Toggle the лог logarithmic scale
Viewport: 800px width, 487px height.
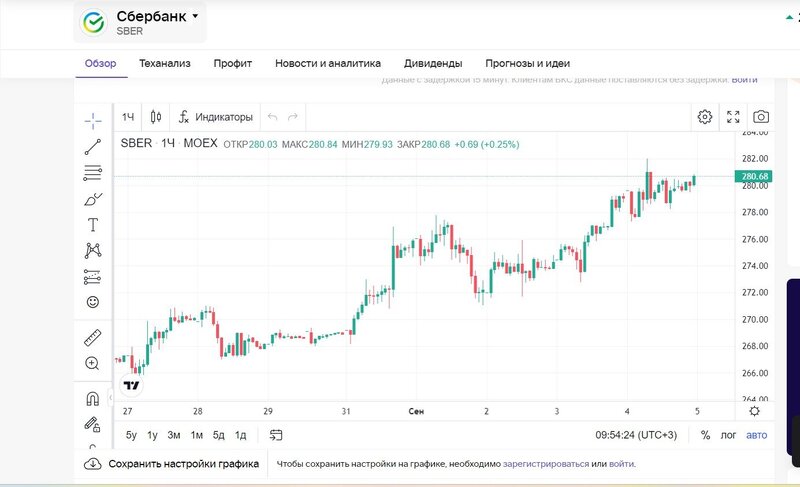coord(728,435)
